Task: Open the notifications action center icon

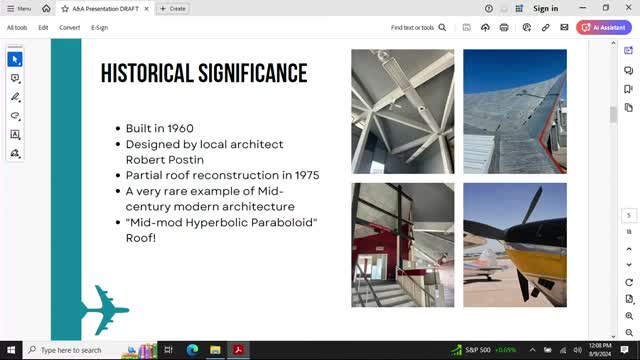Action: pos(624,350)
